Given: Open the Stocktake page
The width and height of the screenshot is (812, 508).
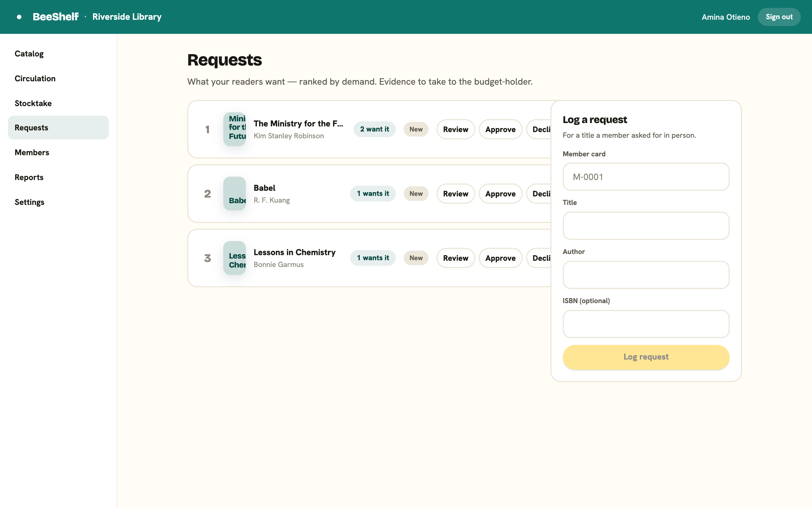Looking at the screenshot, I should pyautogui.click(x=58, y=103).
